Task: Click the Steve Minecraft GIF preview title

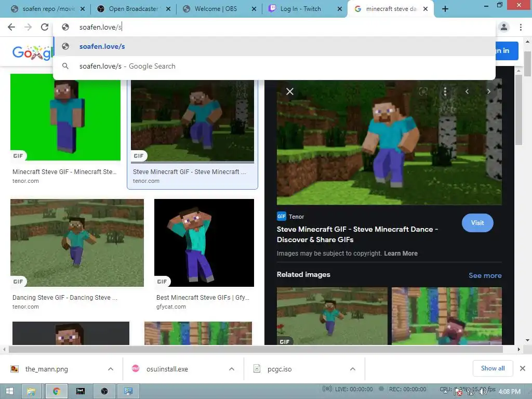Action: tap(357, 234)
